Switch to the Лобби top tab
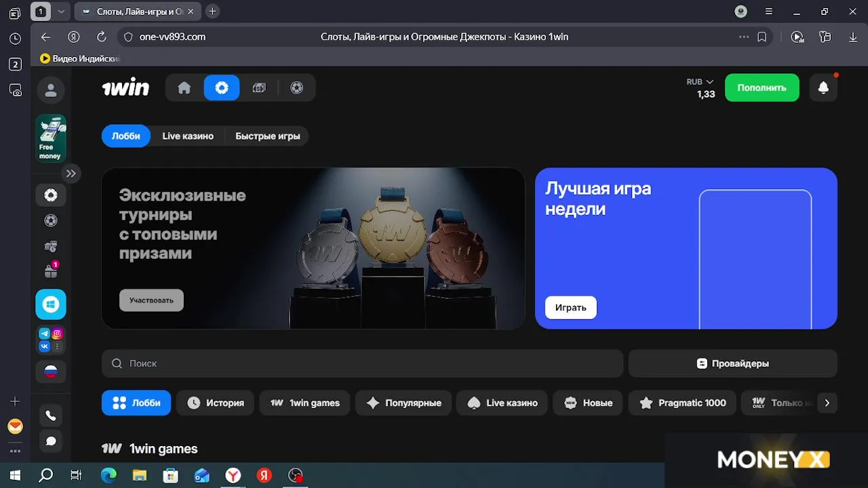868x488 pixels. pyautogui.click(x=126, y=136)
